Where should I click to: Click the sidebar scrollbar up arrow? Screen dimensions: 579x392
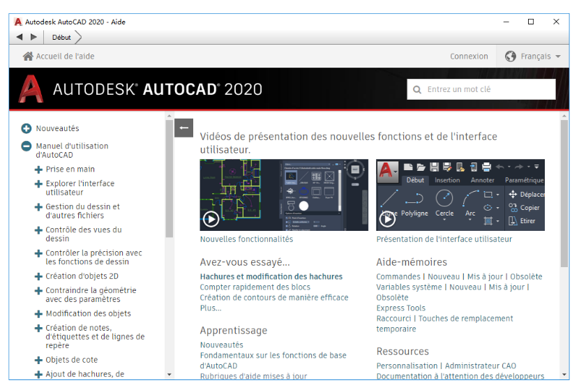(x=169, y=116)
